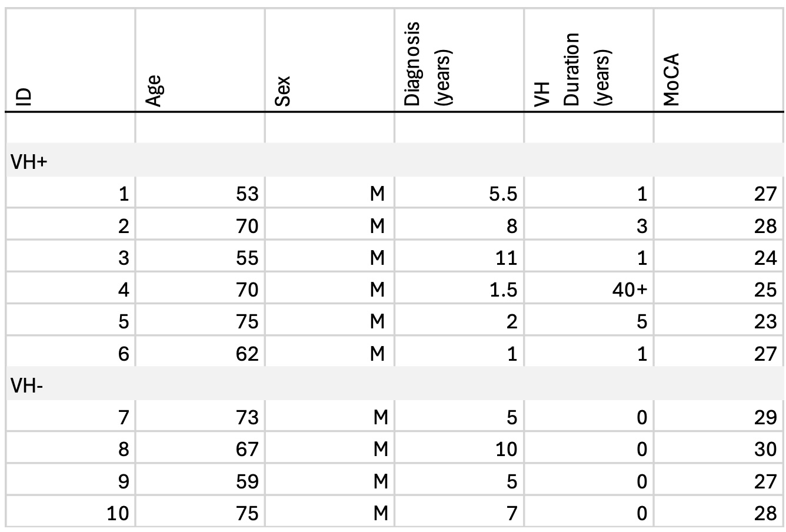
Task: Click the 5.5 diagnosis years cell
Action: pos(502,194)
